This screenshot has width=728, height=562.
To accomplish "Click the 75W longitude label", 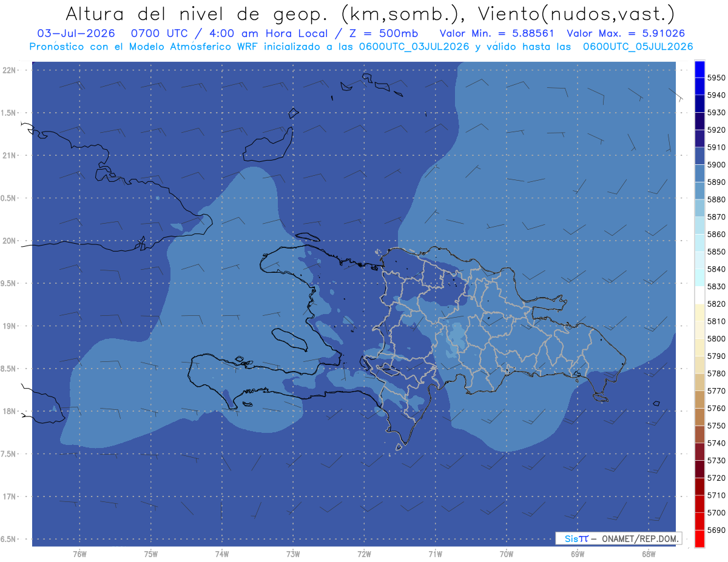I will (151, 554).
